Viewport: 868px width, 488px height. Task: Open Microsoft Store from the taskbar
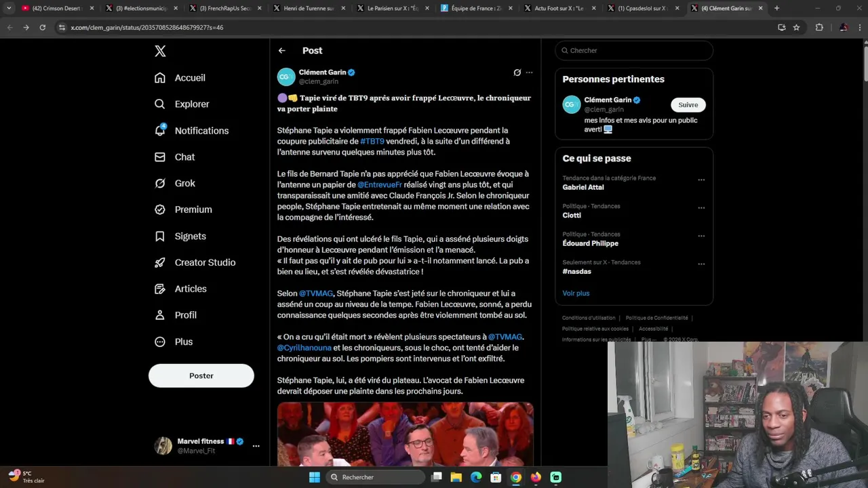point(496,477)
